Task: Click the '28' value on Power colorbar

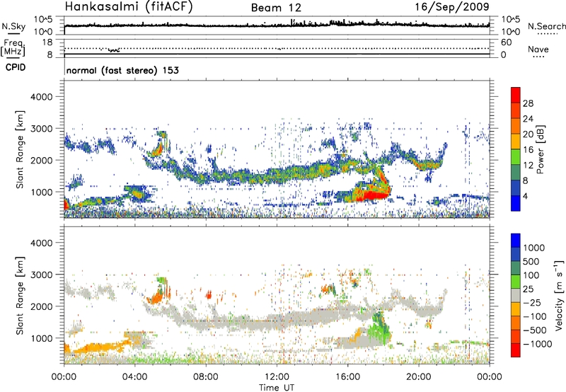Action: [x=528, y=103]
